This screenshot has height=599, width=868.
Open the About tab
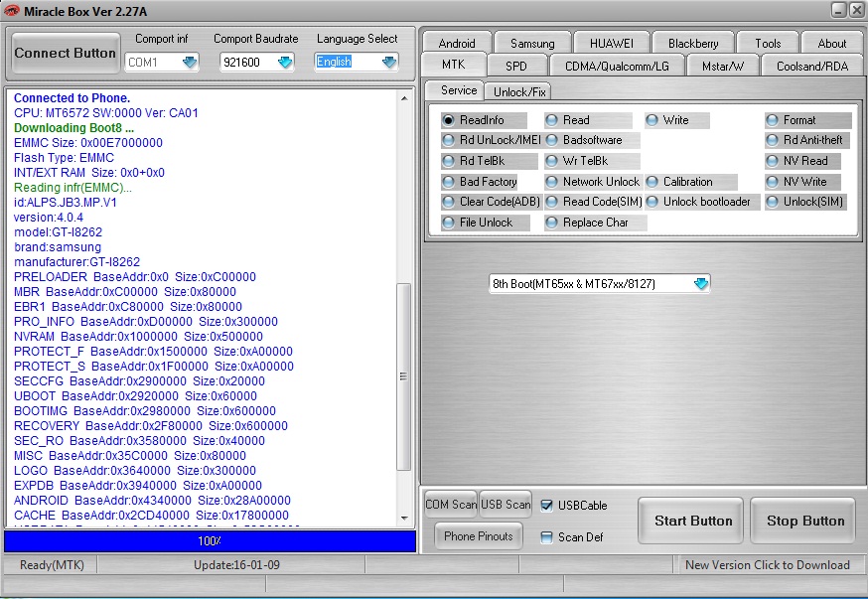tap(831, 43)
